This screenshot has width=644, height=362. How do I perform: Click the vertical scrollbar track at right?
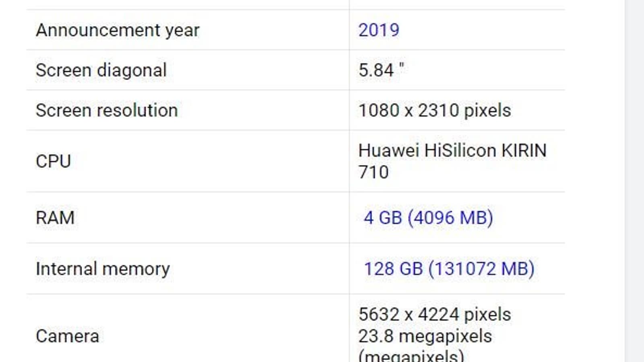tap(634, 181)
